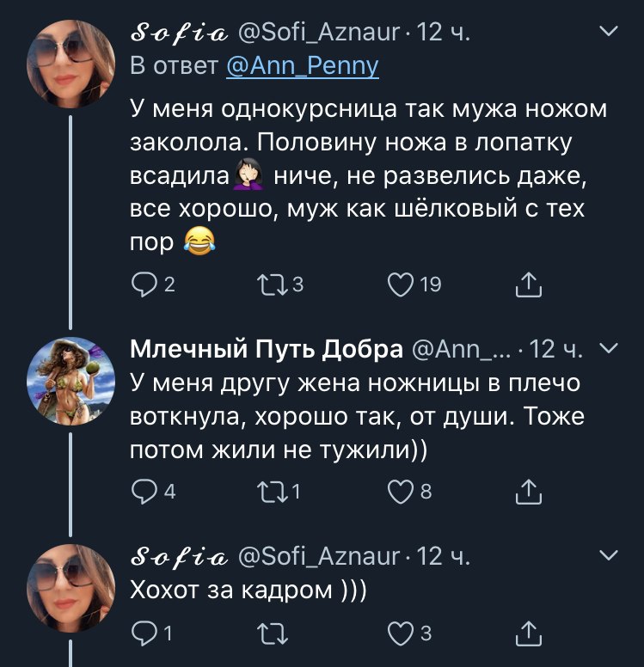This screenshot has width=644, height=667.
Task: Like the first tweet with 19 likes
Action: point(400,285)
